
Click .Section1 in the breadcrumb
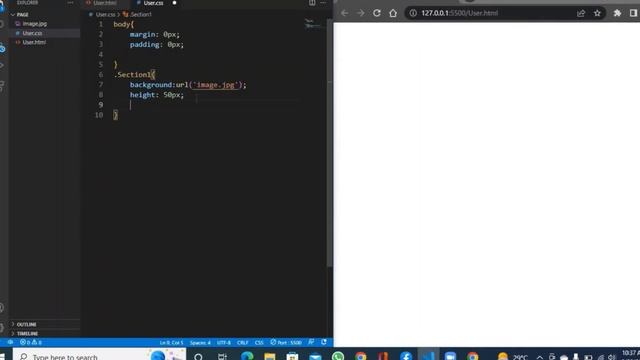pos(140,14)
